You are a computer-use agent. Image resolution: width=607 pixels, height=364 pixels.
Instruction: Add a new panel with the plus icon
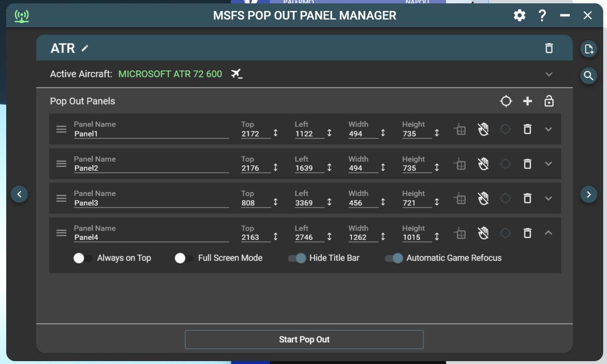click(x=527, y=101)
